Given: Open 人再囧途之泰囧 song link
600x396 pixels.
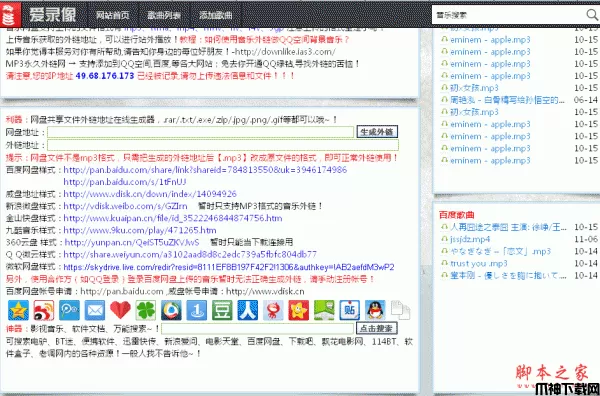Looking at the screenshot, I should click(x=509, y=227).
